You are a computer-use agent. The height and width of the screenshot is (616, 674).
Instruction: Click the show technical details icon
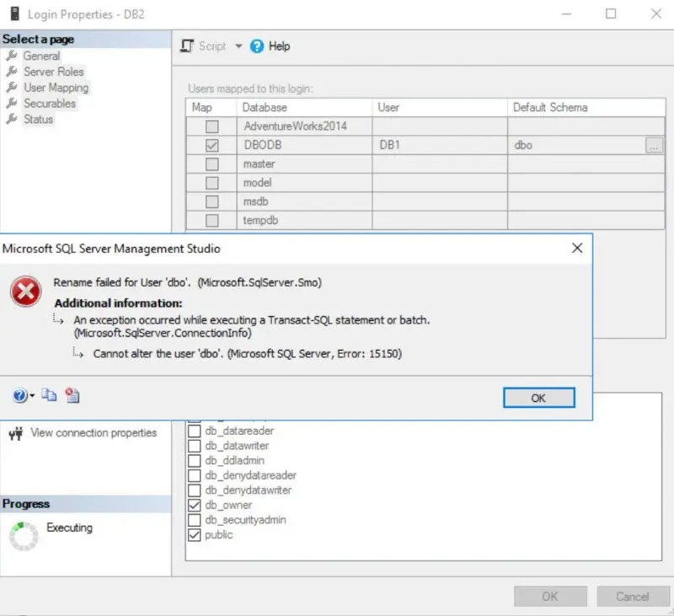click(72, 394)
